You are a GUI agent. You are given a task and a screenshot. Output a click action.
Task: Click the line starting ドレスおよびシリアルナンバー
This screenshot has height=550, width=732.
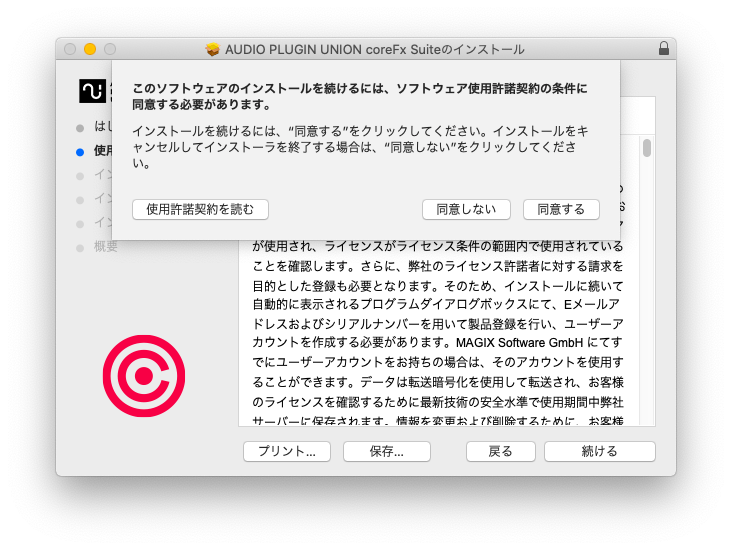click(x=438, y=324)
